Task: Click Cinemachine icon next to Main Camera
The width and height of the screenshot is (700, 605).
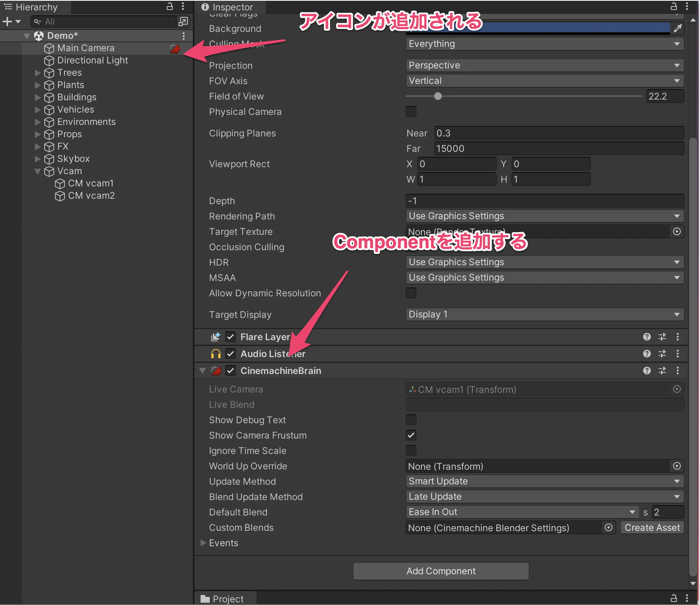Action: (174, 48)
